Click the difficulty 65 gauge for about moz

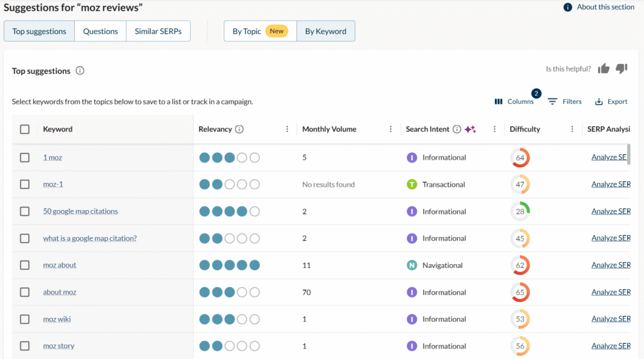(520, 292)
